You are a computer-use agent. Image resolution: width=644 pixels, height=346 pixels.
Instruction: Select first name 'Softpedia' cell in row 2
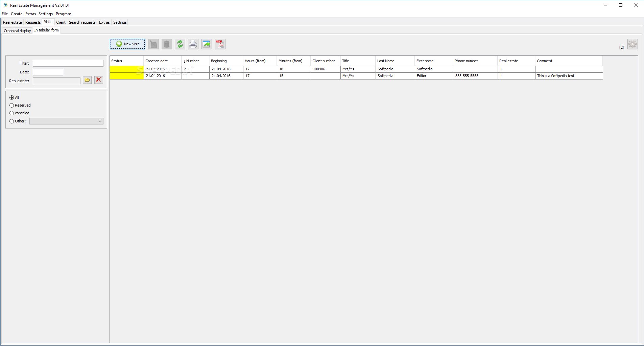pos(434,69)
